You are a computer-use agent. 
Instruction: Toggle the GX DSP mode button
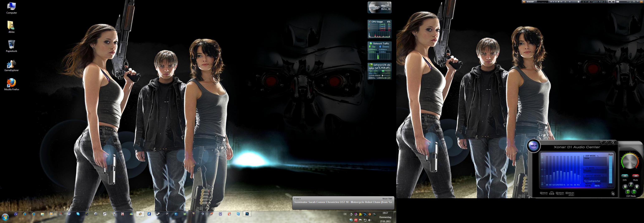tap(634, 192)
